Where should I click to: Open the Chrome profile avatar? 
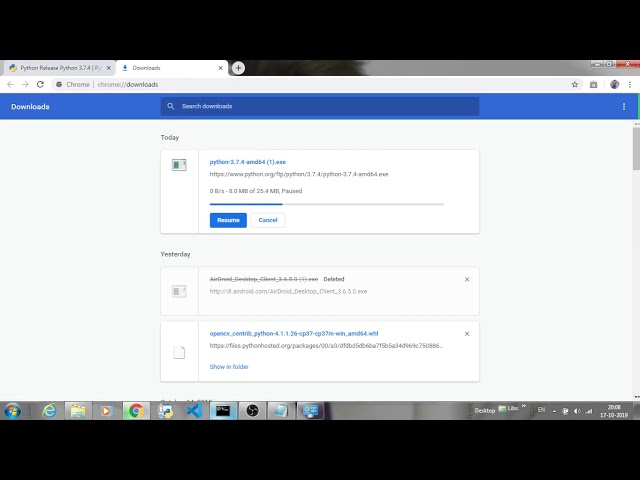pyautogui.click(x=614, y=84)
